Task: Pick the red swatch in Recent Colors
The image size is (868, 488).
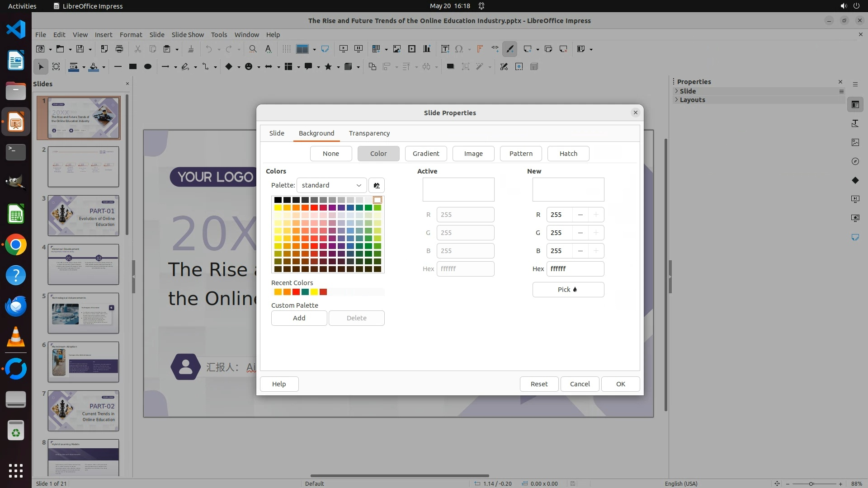Action: pos(296,292)
